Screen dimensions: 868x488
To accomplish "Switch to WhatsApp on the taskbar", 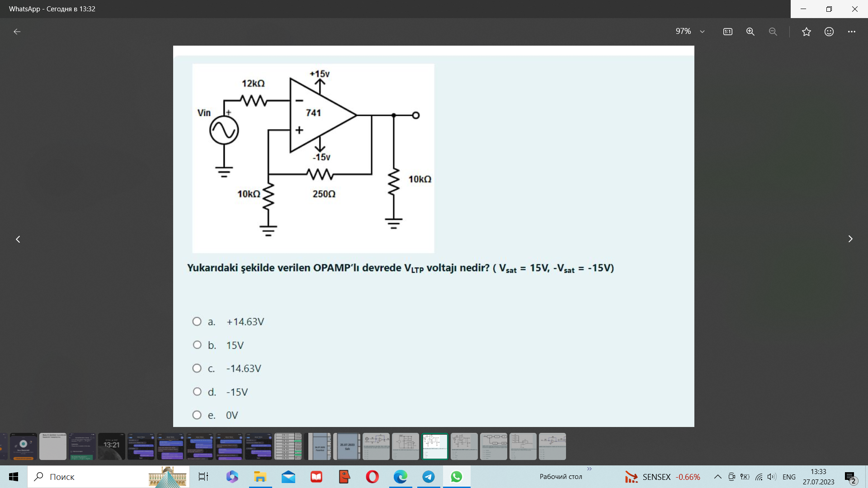I will tap(457, 477).
